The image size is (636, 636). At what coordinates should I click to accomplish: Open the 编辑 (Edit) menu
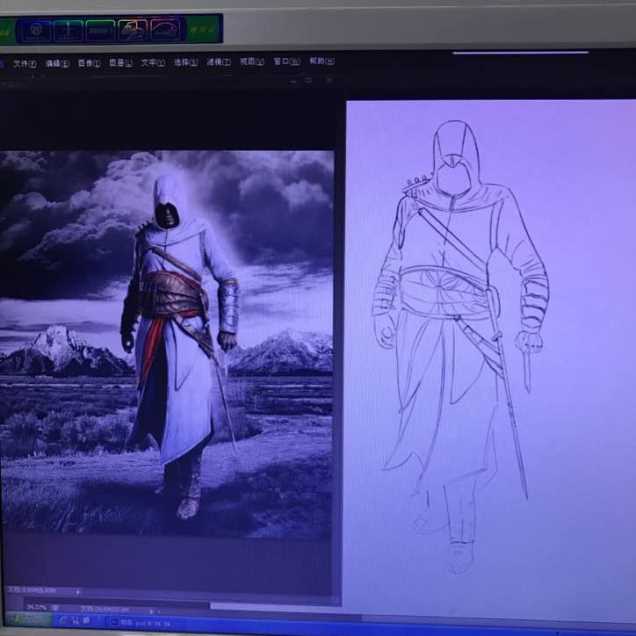tap(57, 64)
